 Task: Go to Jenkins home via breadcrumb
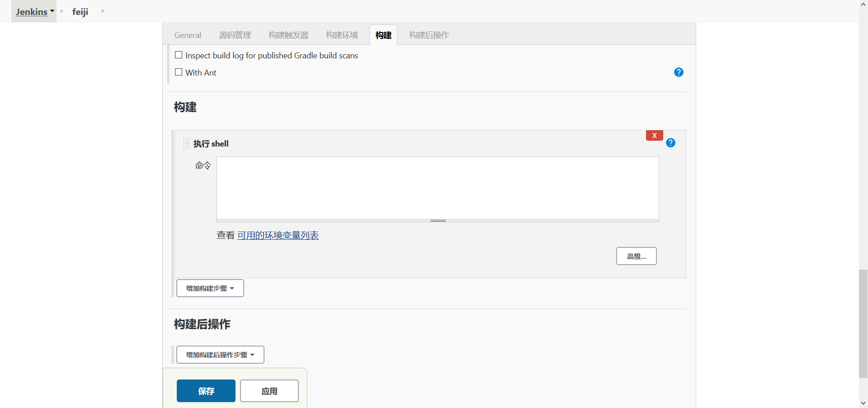(31, 11)
